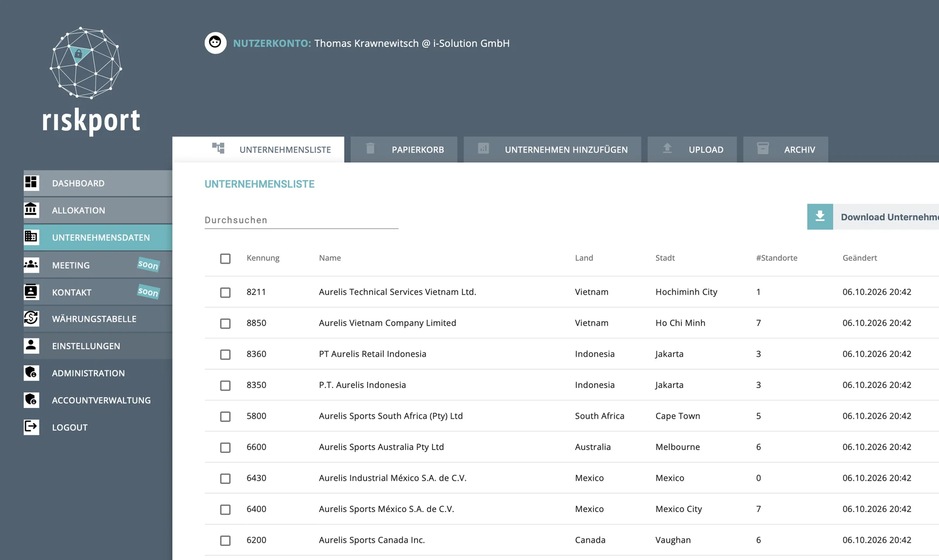Viewport: 939px width, 560px height.
Task: Open the Währungstabelle currency exchange icon
Action: pyautogui.click(x=31, y=318)
